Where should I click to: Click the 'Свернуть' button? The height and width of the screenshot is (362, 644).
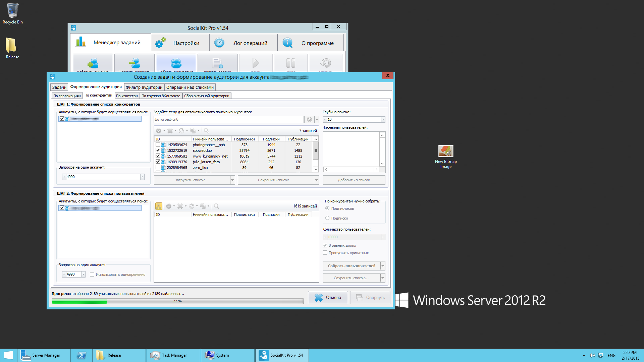(370, 298)
